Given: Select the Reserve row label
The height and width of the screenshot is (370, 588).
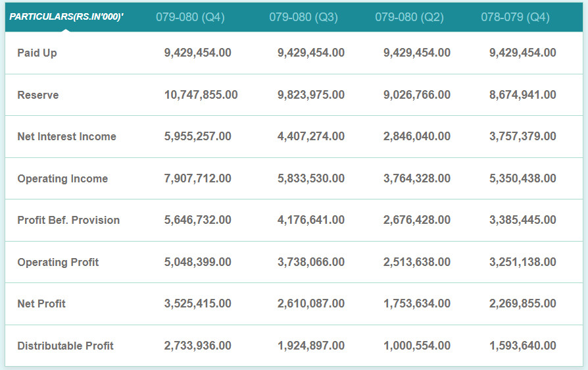Looking at the screenshot, I should [x=37, y=95].
